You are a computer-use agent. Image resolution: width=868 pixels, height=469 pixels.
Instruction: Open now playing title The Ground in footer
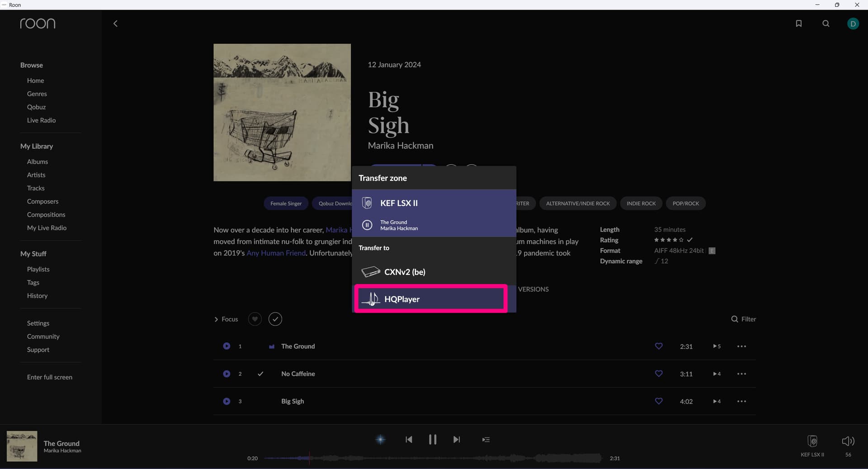tap(61, 443)
